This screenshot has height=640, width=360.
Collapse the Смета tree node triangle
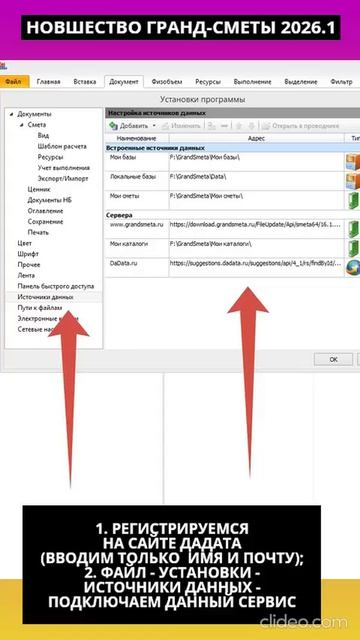point(22,125)
